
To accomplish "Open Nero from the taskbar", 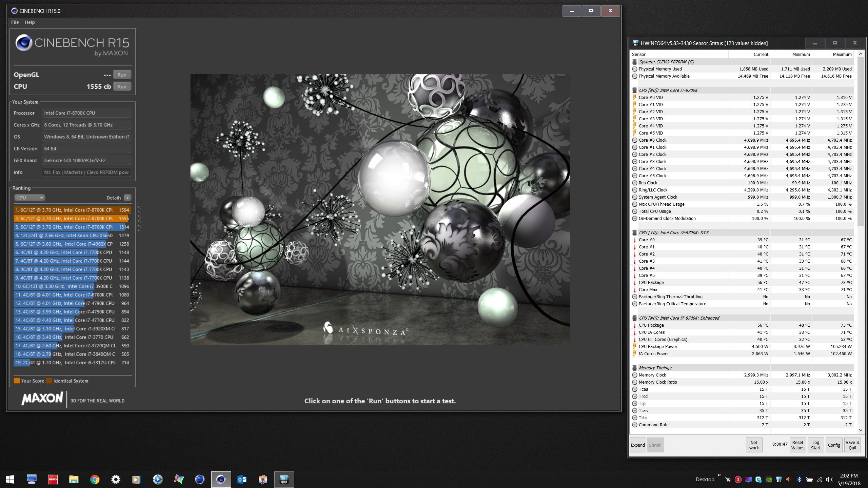I will point(53,479).
